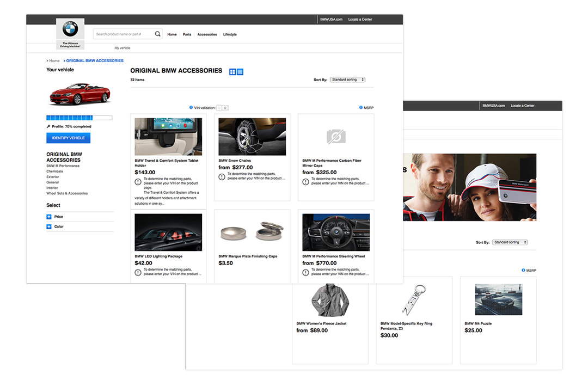The height and width of the screenshot is (392, 588).
Task: Open the Parts navigation menu item
Action: 187,34
